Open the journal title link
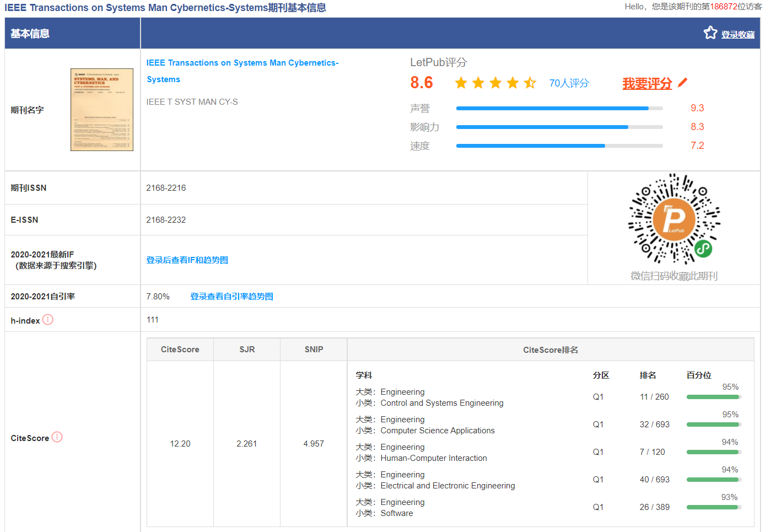Viewport: 771px width, 532px height. click(242, 71)
